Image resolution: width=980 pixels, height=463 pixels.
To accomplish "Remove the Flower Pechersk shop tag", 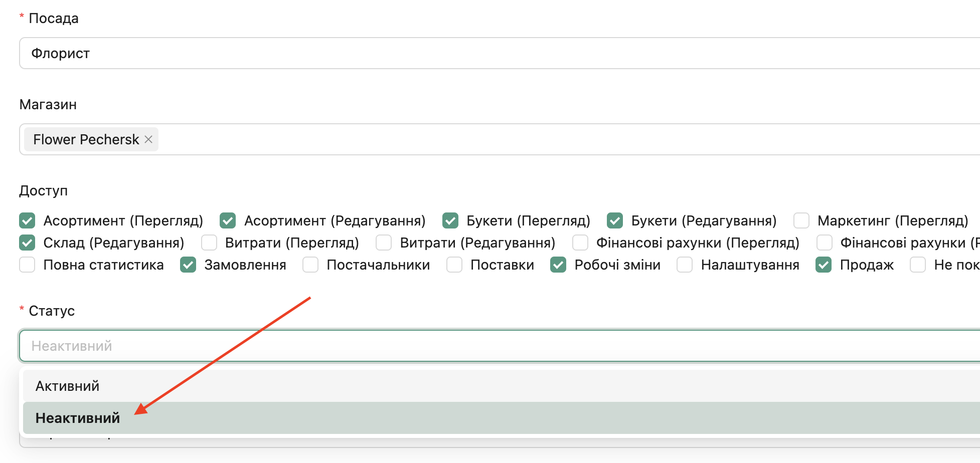I will (148, 139).
